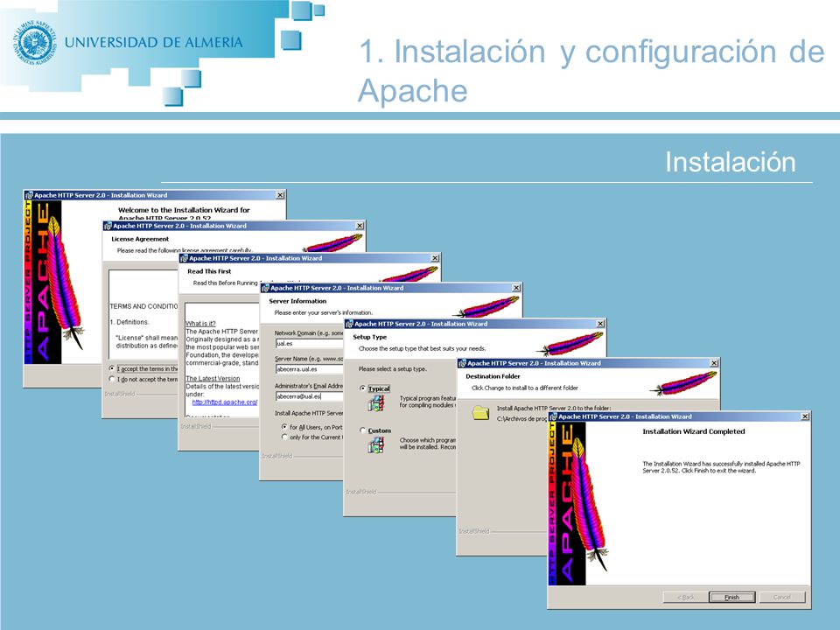Click the Cancel button in the completed wizard
840x630 pixels.
click(x=781, y=597)
